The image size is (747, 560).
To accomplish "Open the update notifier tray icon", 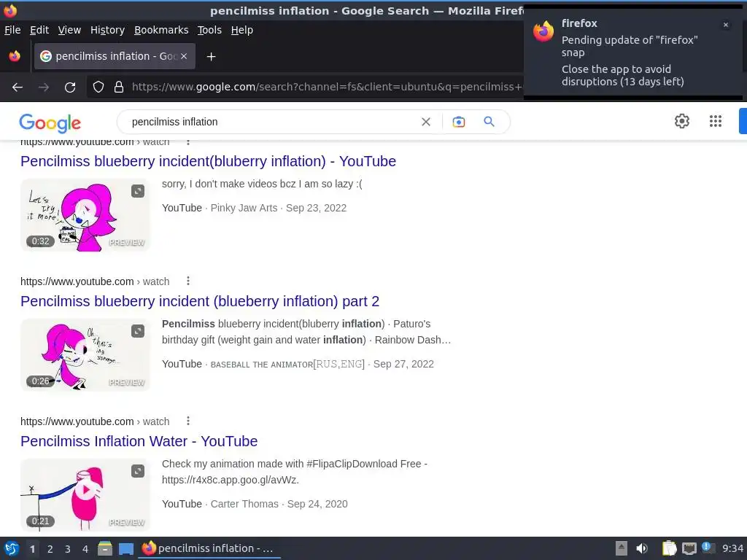I will 708,548.
